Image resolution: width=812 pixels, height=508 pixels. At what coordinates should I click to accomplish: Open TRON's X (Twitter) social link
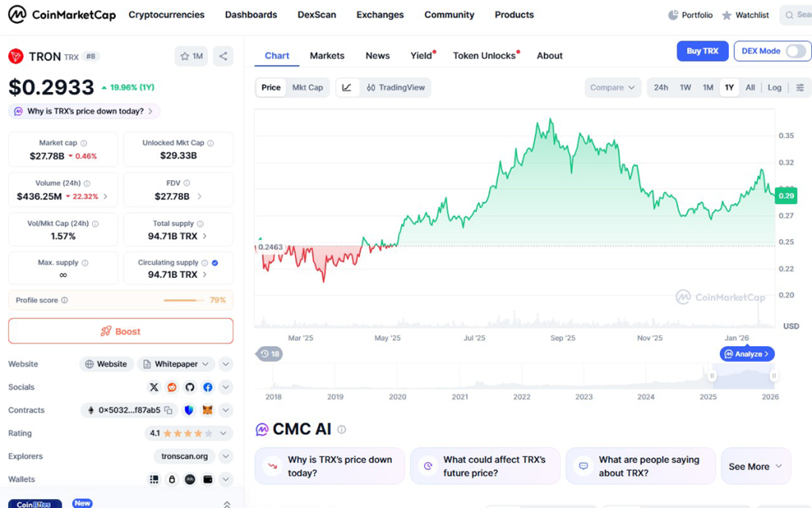154,387
